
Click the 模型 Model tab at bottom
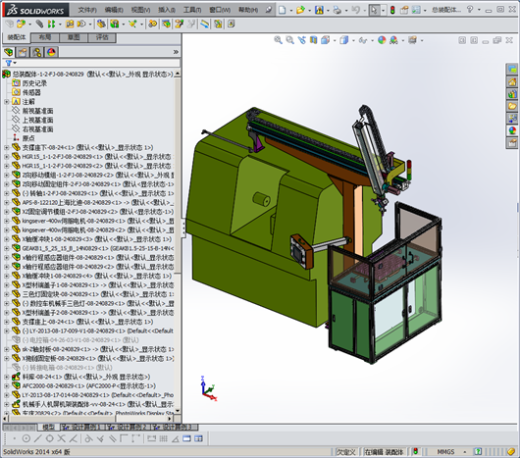click(x=48, y=427)
